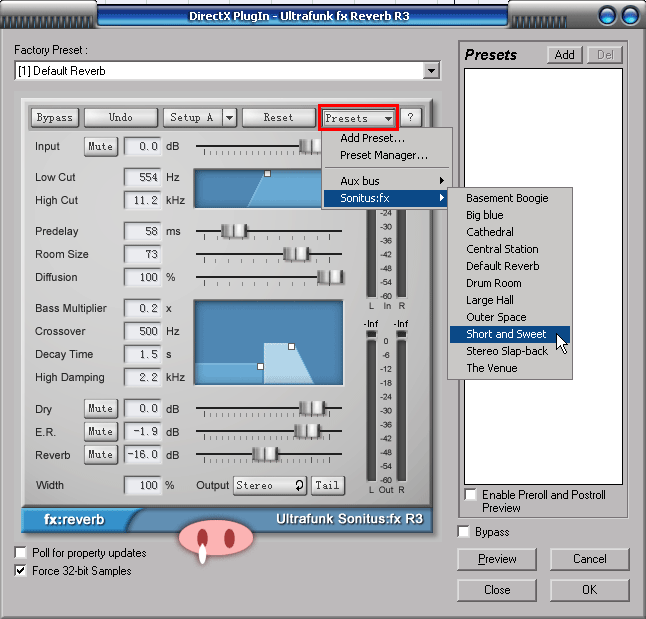The width and height of the screenshot is (646, 619).
Task: Click the Add preset button
Action: tap(564, 55)
